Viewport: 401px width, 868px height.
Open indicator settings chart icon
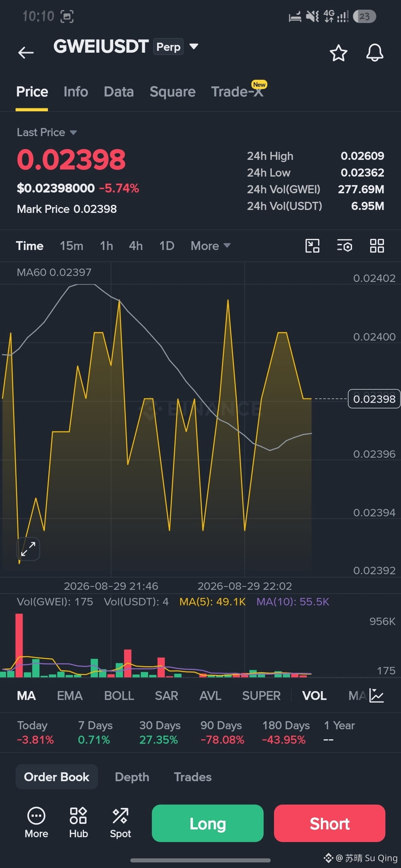(x=376, y=696)
